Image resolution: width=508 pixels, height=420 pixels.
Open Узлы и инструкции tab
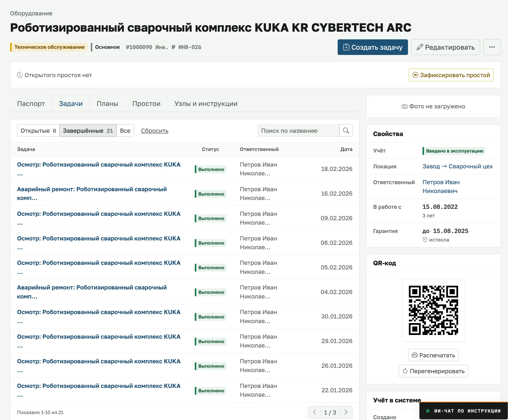(x=206, y=104)
